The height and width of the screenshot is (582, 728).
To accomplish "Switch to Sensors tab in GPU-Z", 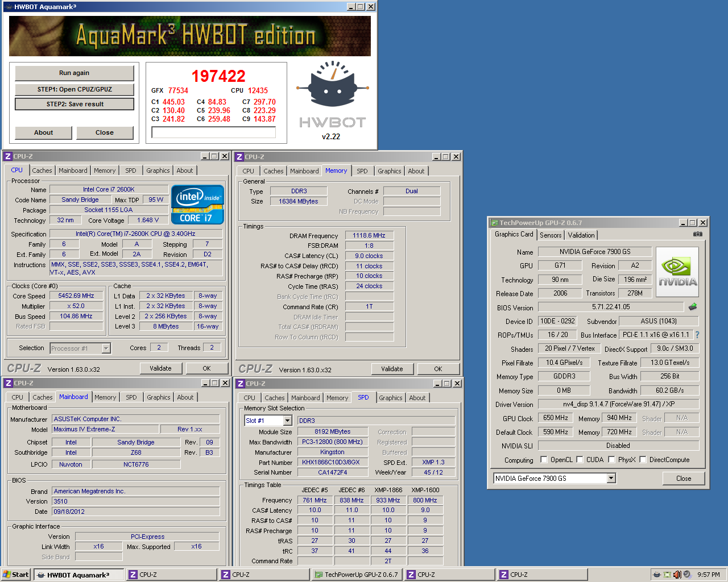I will click(x=551, y=235).
